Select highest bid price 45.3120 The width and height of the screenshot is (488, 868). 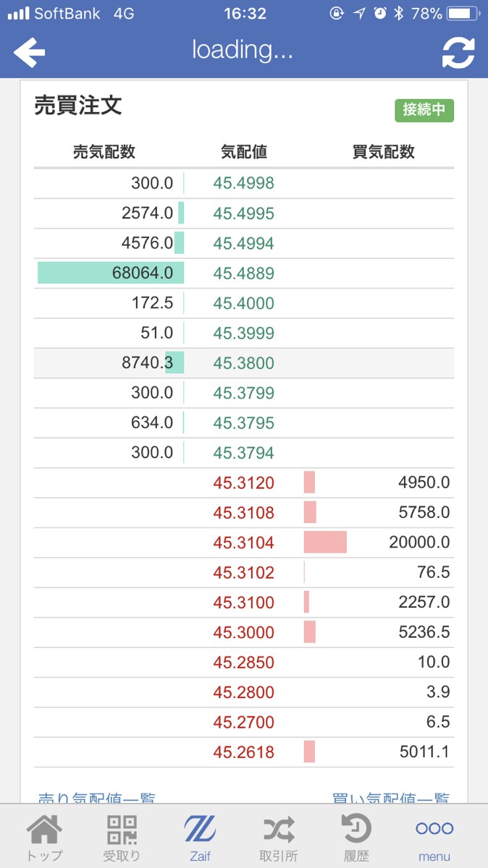click(243, 483)
